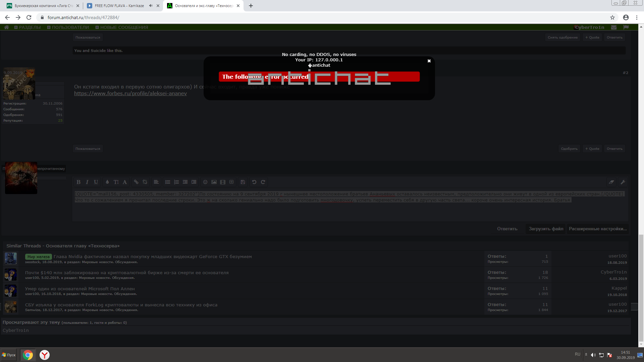Toggle italic text formatting

87,182
